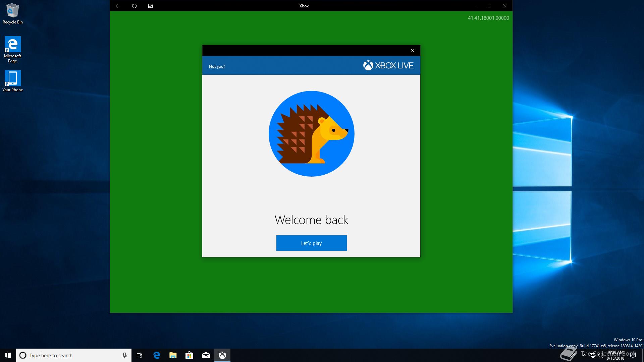Viewport: 644px width, 362px height.
Task: Open Task View from the taskbar
Action: [140, 355]
